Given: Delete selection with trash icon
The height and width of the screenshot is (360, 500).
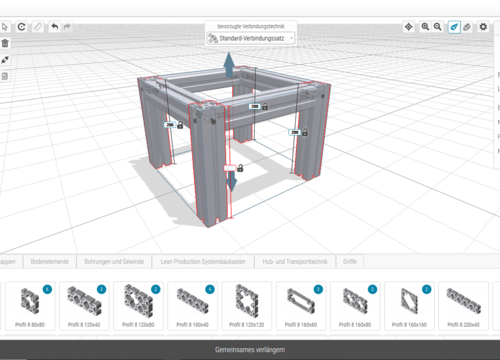Looking at the screenshot, I should coord(5,43).
